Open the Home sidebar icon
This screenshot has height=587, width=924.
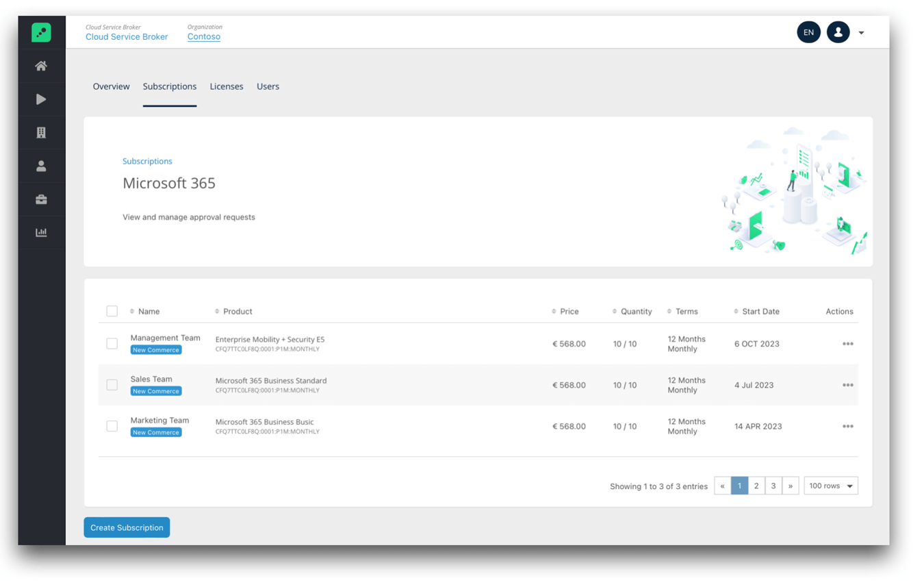tap(41, 66)
